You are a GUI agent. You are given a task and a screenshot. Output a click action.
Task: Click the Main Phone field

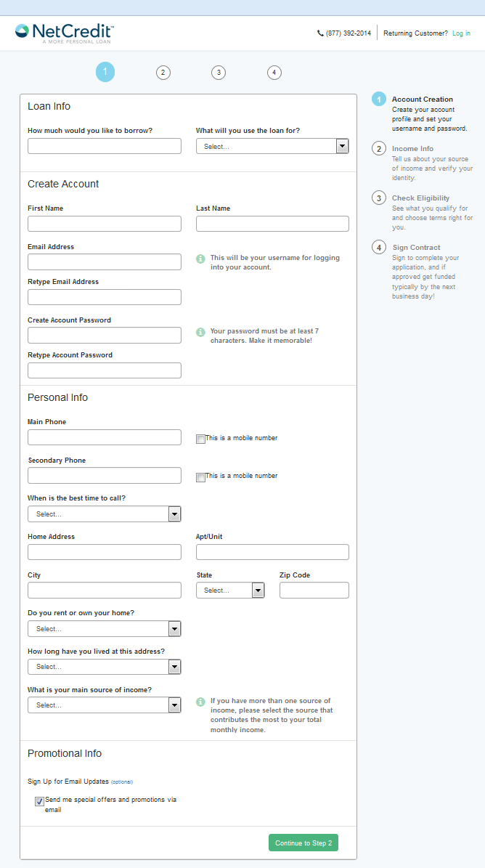click(105, 437)
